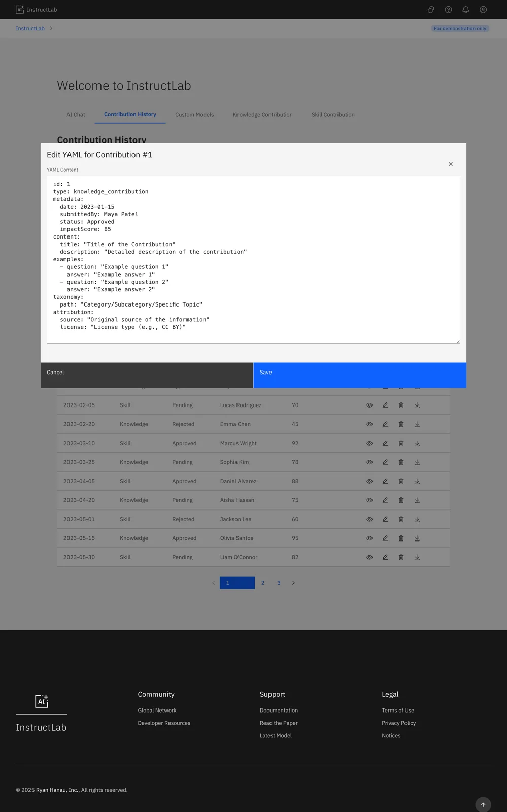
Task: Delete the Emma Chen row with trash icon
Action: click(401, 424)
